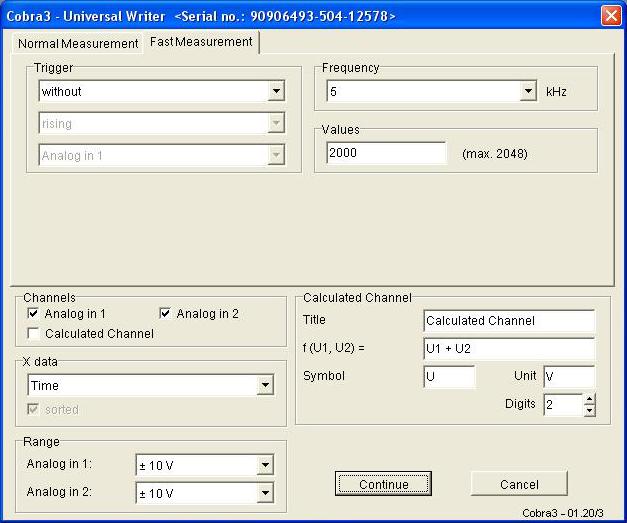Toggle the Analog in 2 channel checkbox
The height and width of the screenshot is (523, 627).
click(165, 313)
